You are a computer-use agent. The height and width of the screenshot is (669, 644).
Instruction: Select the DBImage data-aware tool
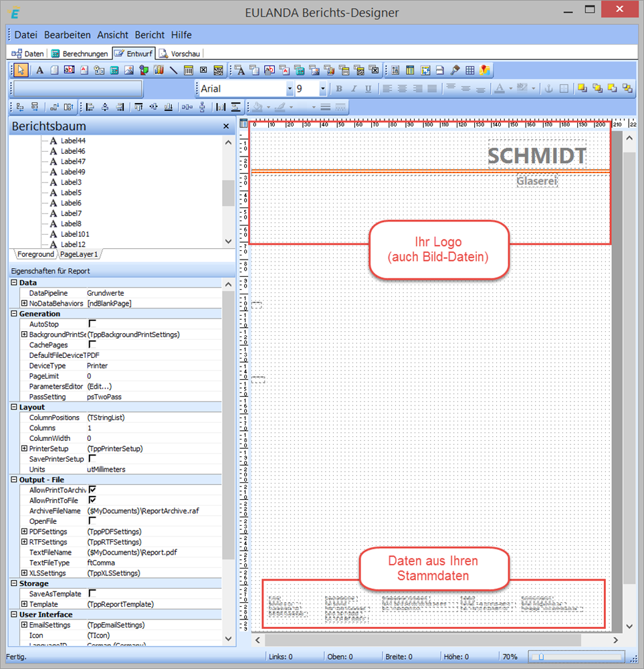(314, 70)
